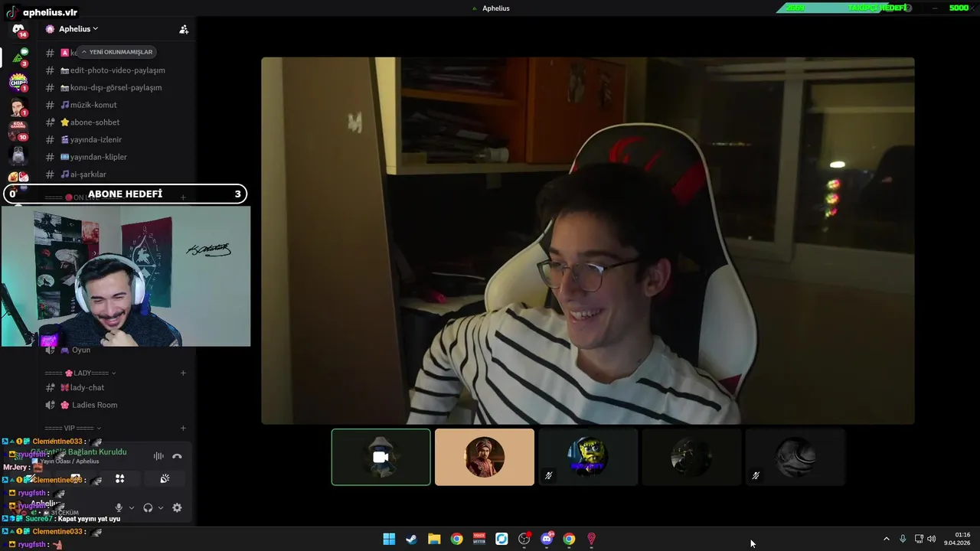
Task: Collapse the VIP category
Action: [x=73, y=429]
